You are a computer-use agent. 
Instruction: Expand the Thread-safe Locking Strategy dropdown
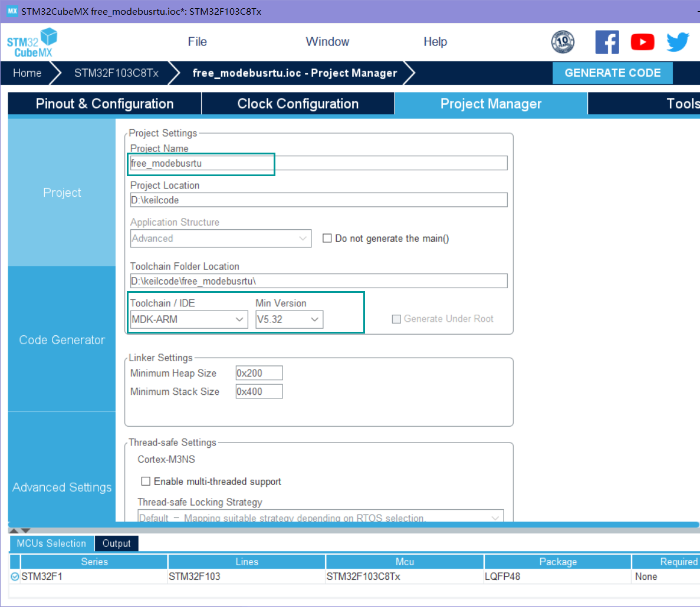pyautogui.click(x=495, y=517)
